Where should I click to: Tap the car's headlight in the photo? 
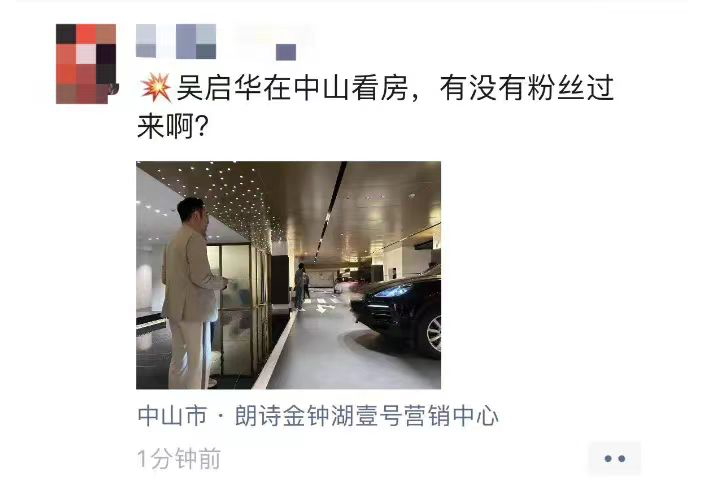pos(393,292)
